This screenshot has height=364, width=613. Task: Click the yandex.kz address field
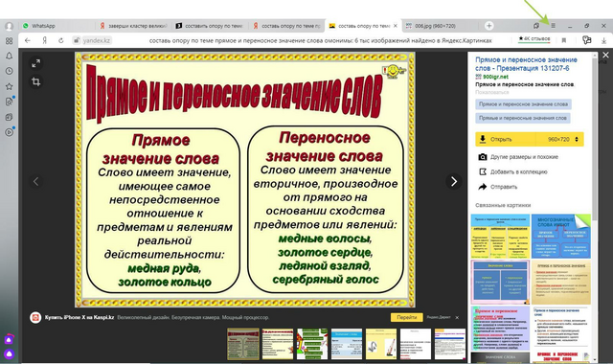[97, 40]
